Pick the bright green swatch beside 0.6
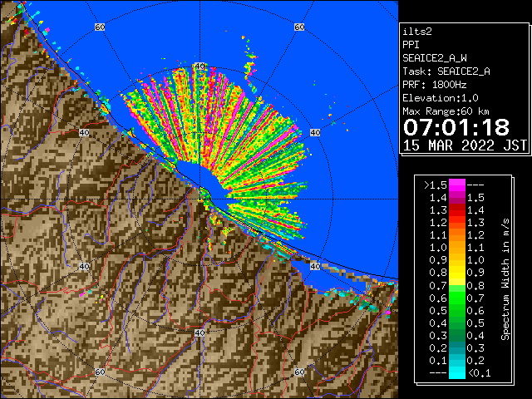 coord(457,298)
